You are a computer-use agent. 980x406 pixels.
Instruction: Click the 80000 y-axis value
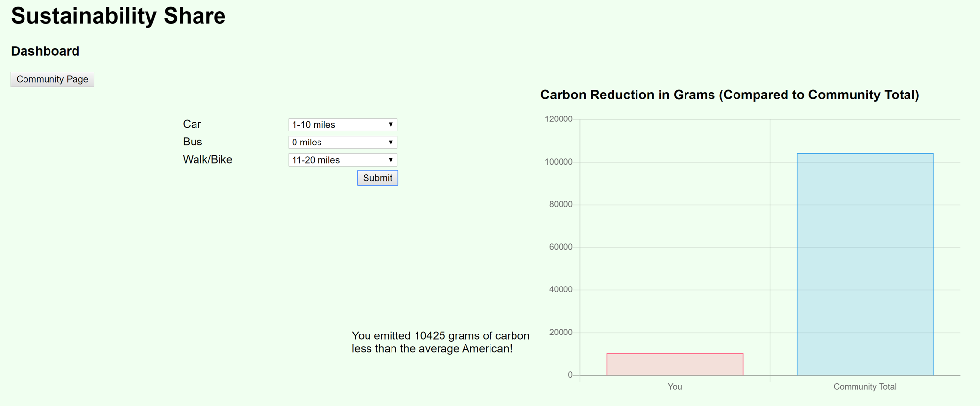point(561,204)
